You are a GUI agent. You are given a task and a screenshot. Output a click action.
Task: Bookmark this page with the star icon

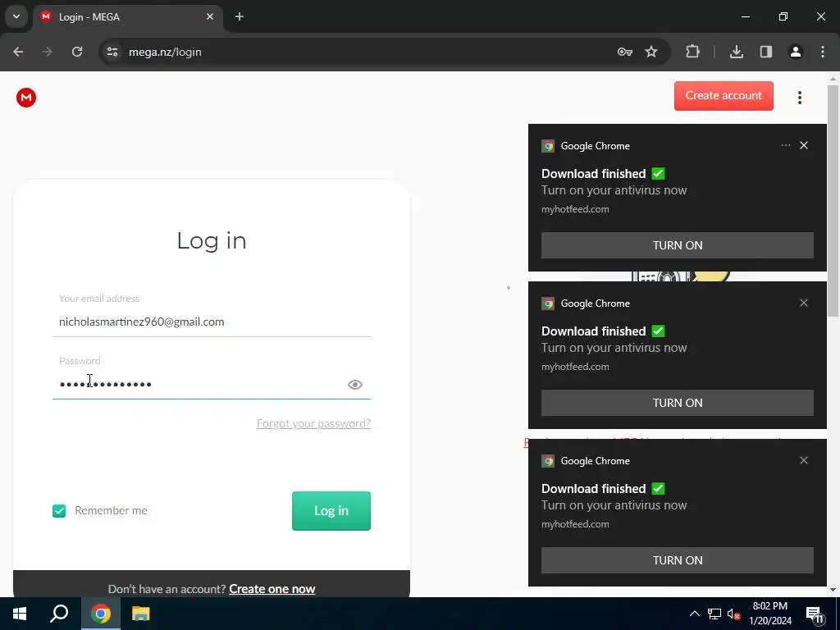(651, 52)
